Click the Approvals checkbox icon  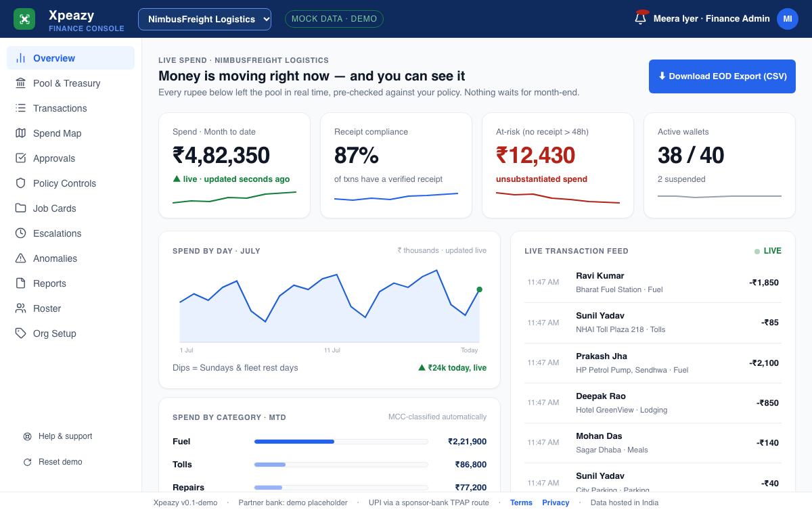(x=21, y=158)
